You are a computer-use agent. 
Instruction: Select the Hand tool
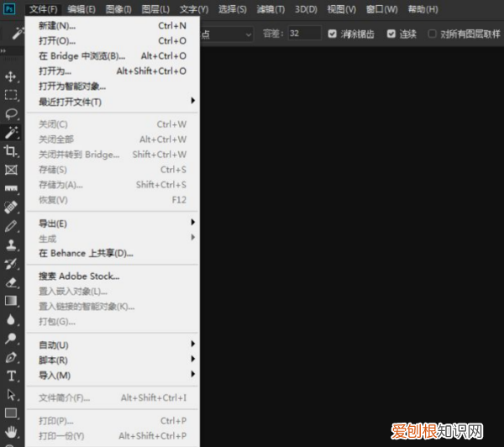(x=11, y=432)
